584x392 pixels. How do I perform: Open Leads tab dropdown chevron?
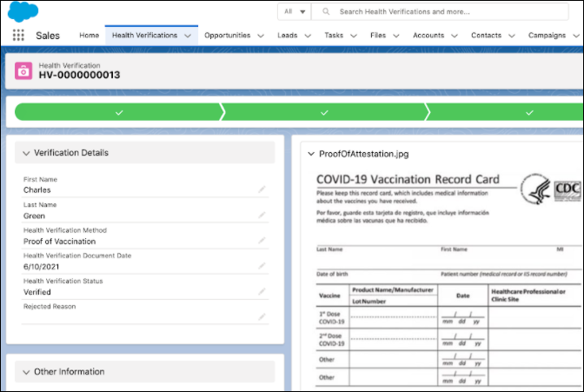pos(308,36)
